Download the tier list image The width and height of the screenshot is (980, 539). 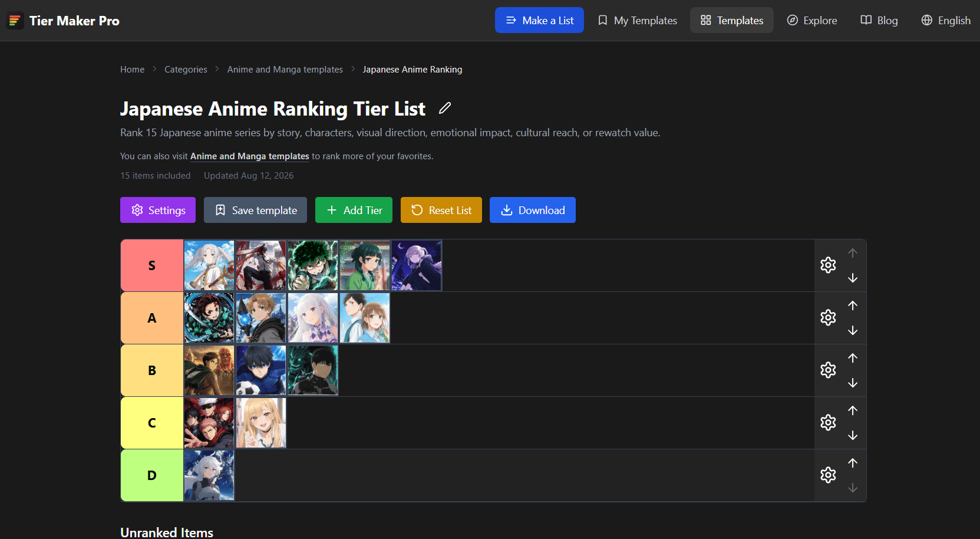pos(533,210)
